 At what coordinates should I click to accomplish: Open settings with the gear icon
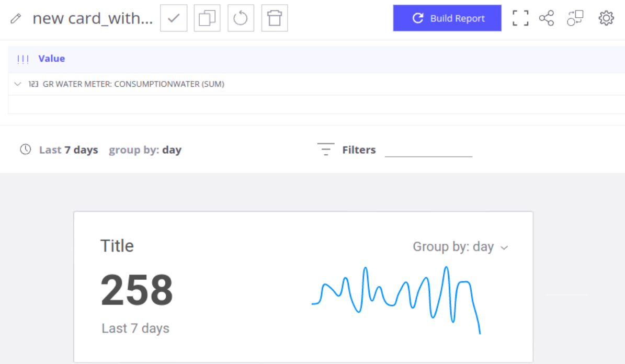coord(606,18)
